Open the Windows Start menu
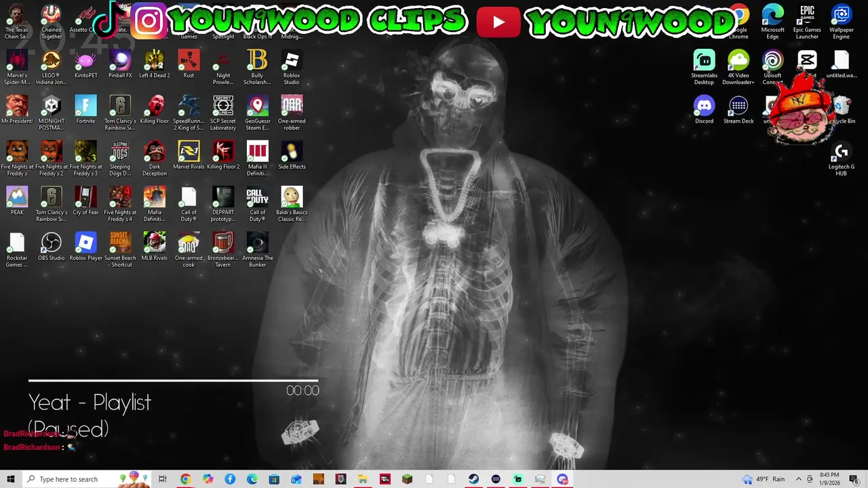868x488 pixels. (x=11, y=479)
